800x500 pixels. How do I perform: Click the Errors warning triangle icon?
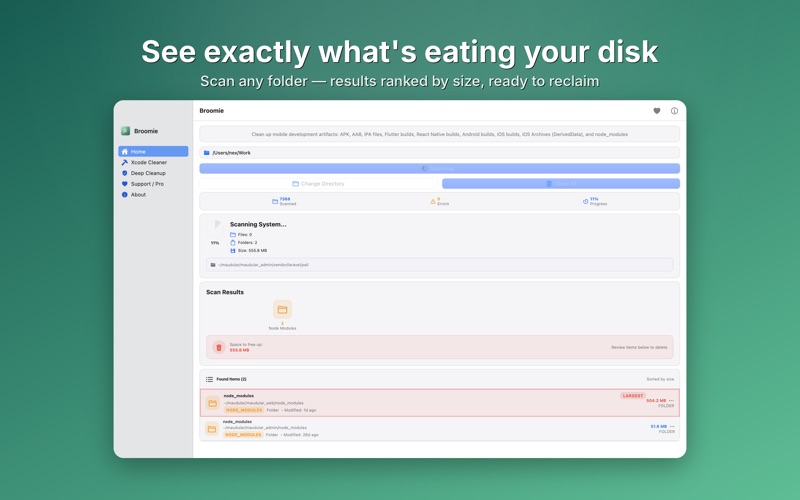(x=433, y=202)
